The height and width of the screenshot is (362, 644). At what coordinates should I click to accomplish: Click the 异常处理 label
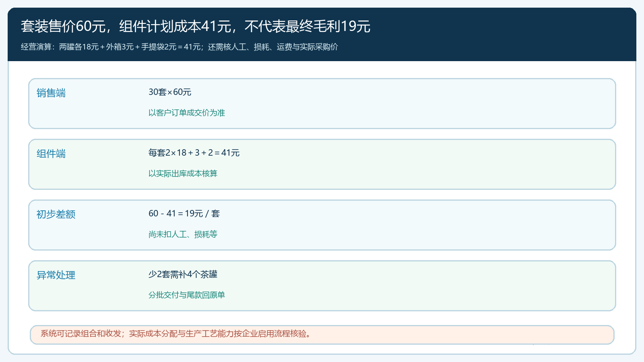[x=56, y=275]
